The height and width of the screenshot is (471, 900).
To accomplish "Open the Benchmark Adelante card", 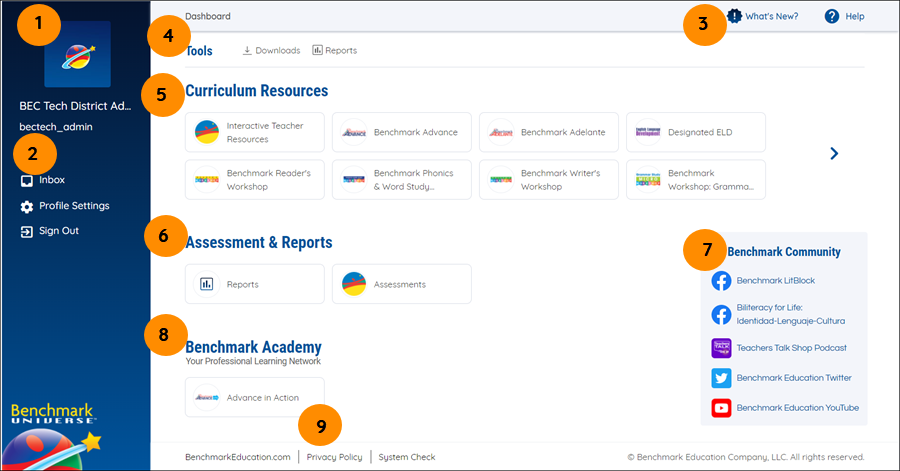I will point(549,132).
